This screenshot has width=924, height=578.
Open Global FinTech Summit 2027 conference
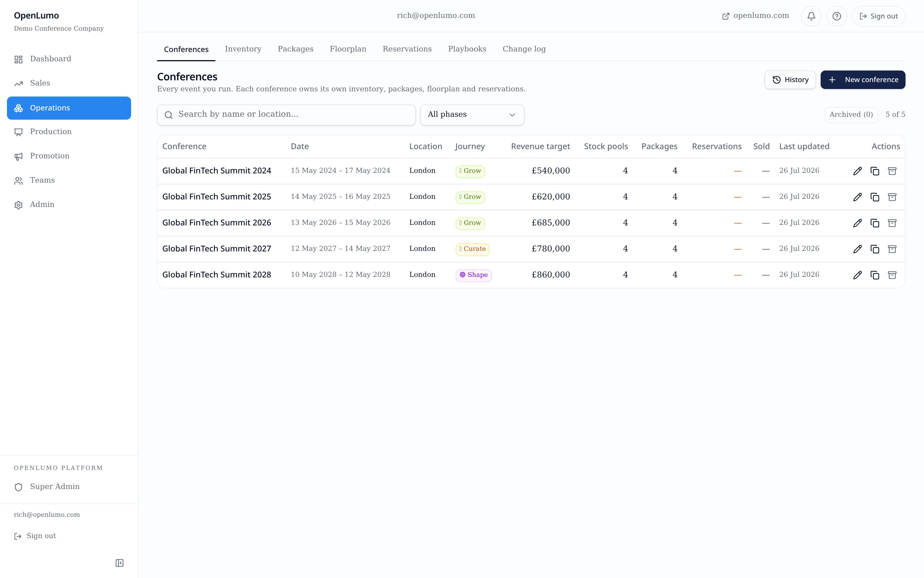(217, 249)
